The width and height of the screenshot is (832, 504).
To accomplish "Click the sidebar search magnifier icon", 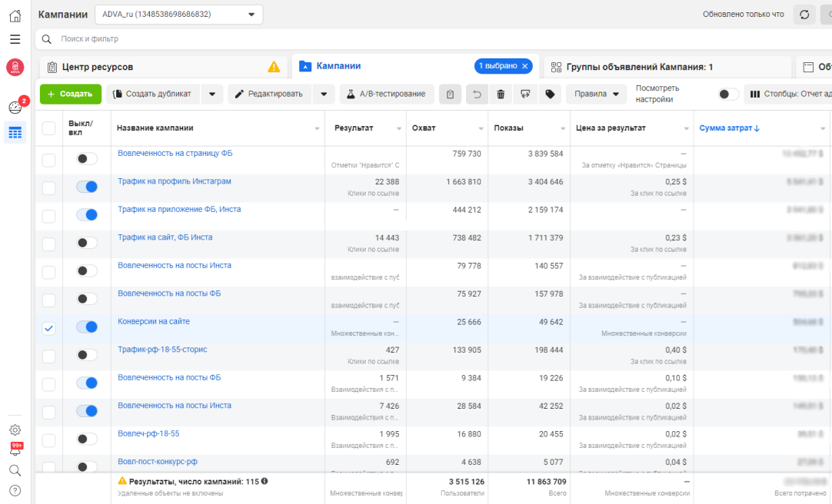I will point(15,470).
